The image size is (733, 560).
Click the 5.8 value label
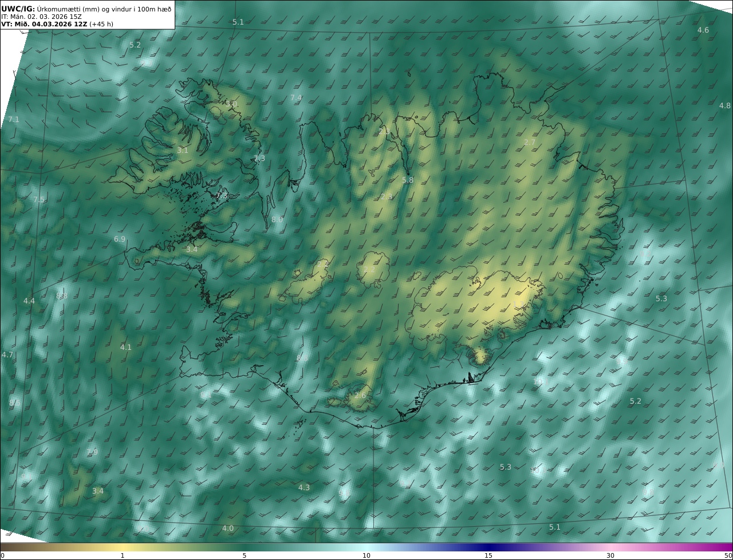407,180
